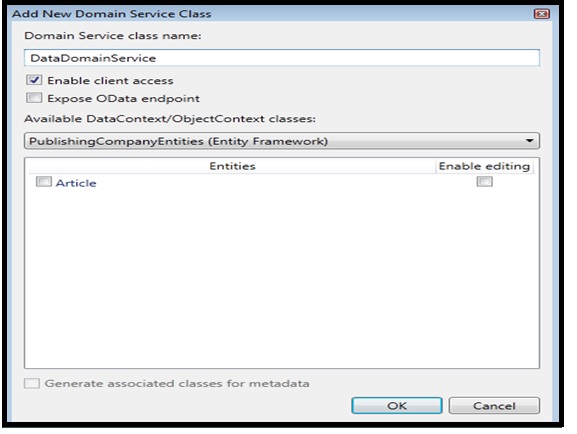
Task: Confirm with the OK button
Action: (397, 405)
